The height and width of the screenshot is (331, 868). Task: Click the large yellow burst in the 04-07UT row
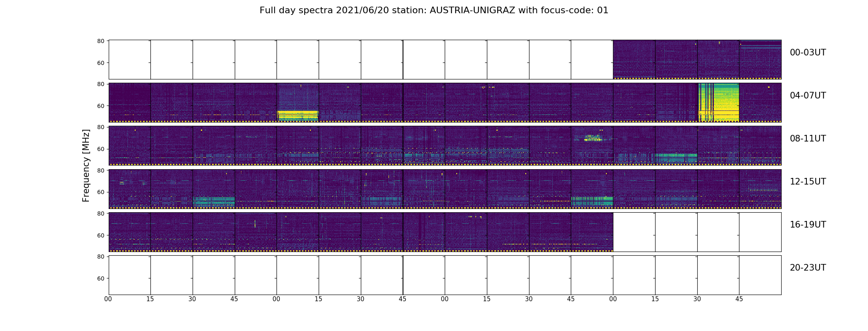coord(718,102)
